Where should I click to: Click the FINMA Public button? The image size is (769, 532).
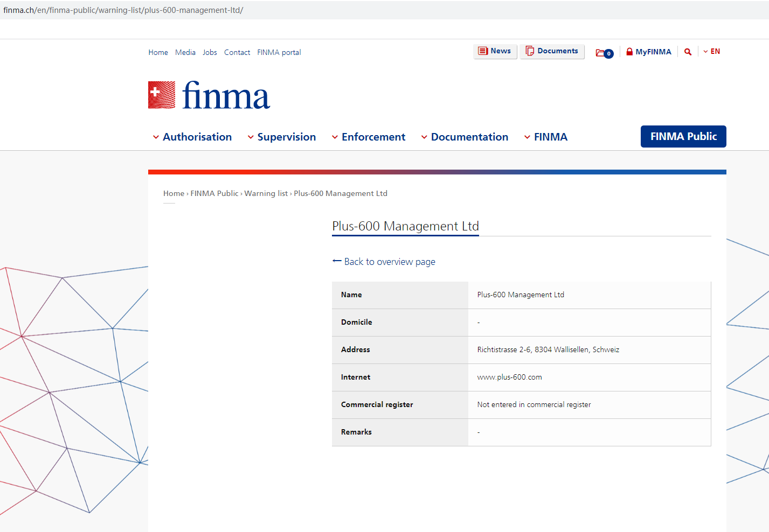point(683,136)
